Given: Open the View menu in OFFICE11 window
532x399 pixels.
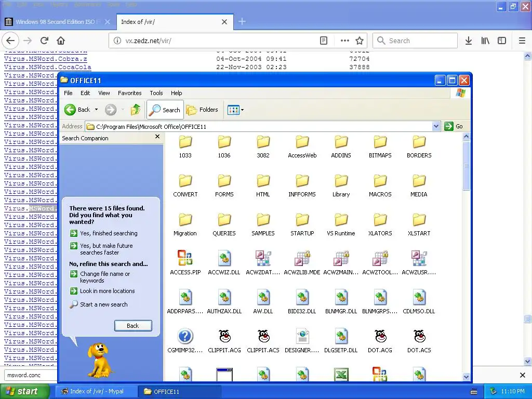Looking at the screenshot, I should [x=104, y=93].
